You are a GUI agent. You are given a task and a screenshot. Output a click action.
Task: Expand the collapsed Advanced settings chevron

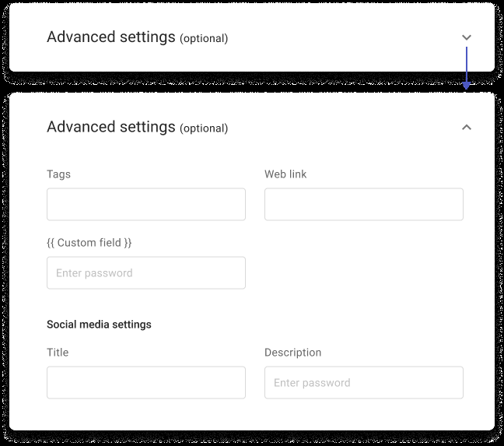[467, 37]
